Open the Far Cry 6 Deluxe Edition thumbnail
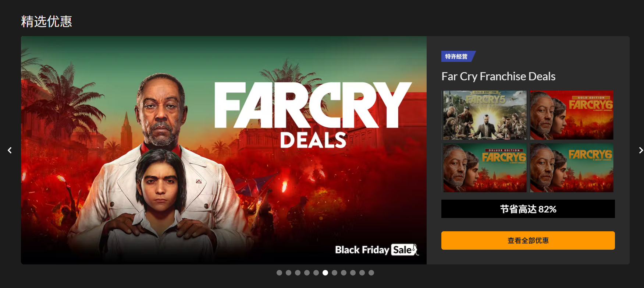This screenshot has height=288, width=644. pos(485,168)
